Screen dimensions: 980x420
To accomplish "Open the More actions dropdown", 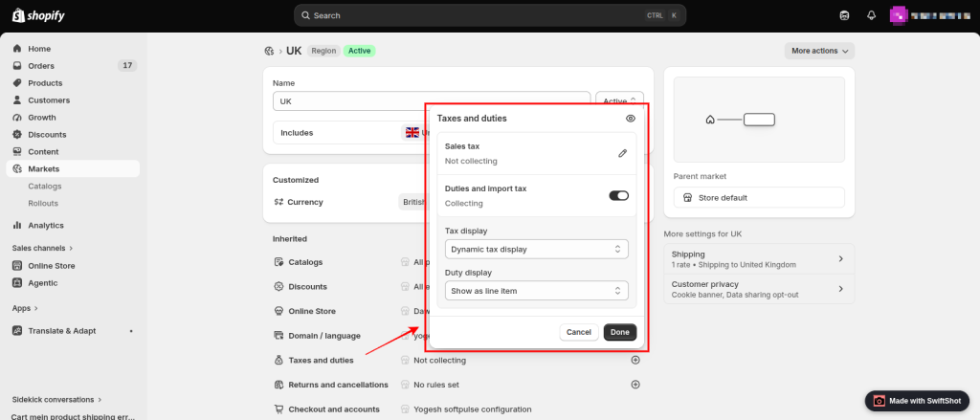I will click(819, 51).
